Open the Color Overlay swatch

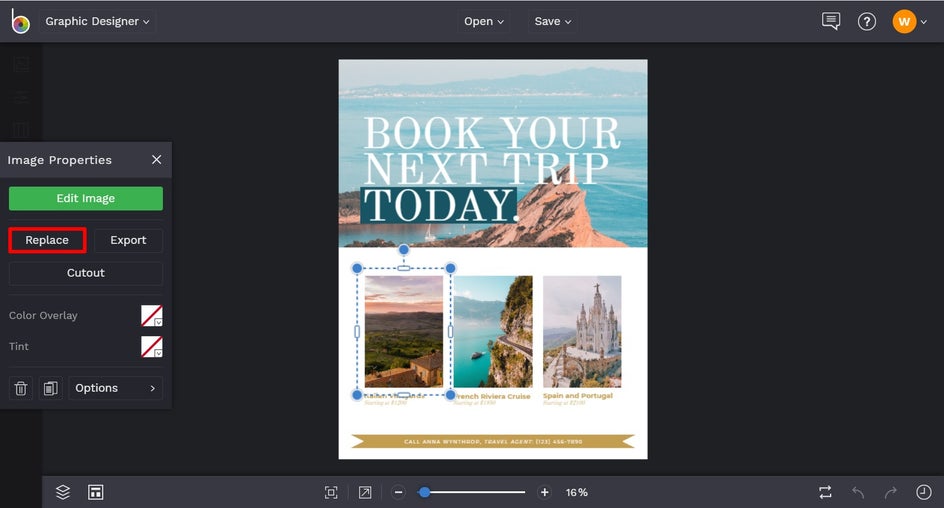click(152, 315)
